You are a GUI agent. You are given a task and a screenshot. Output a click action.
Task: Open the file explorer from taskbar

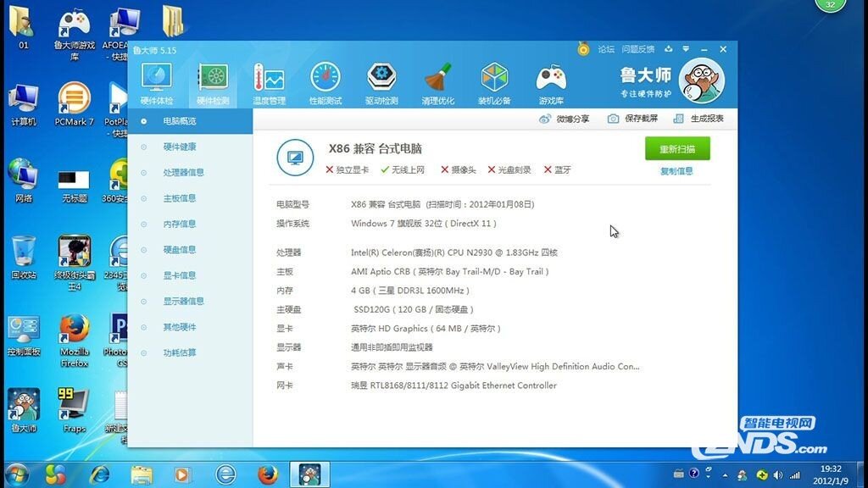click(142, 474)
